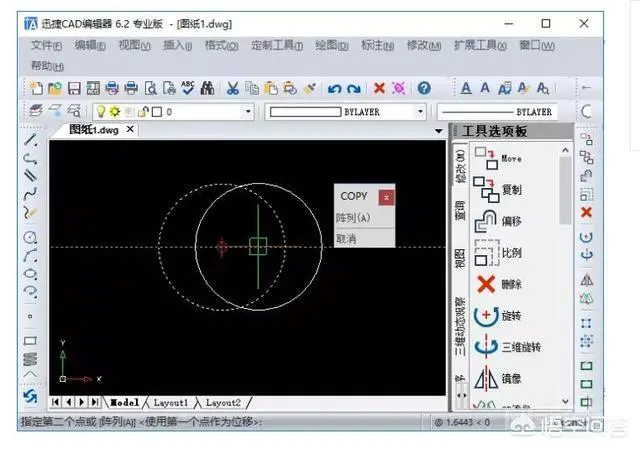Click the layer color square swatch
This screenshot has width=640, height=449.
coord(157,112)
